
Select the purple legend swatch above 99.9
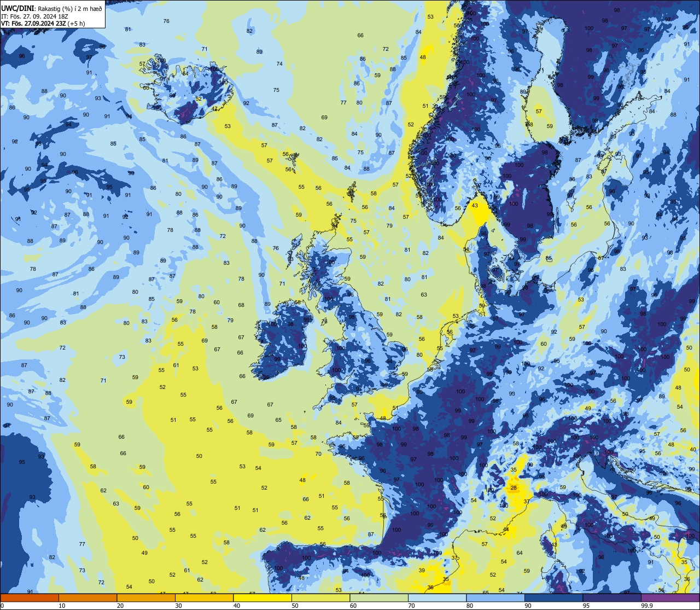670,597
